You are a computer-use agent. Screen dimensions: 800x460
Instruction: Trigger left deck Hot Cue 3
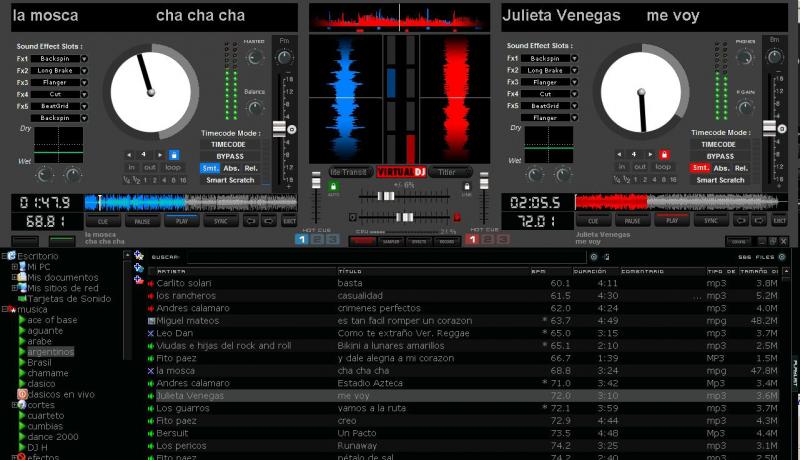(x=333, y=239)
